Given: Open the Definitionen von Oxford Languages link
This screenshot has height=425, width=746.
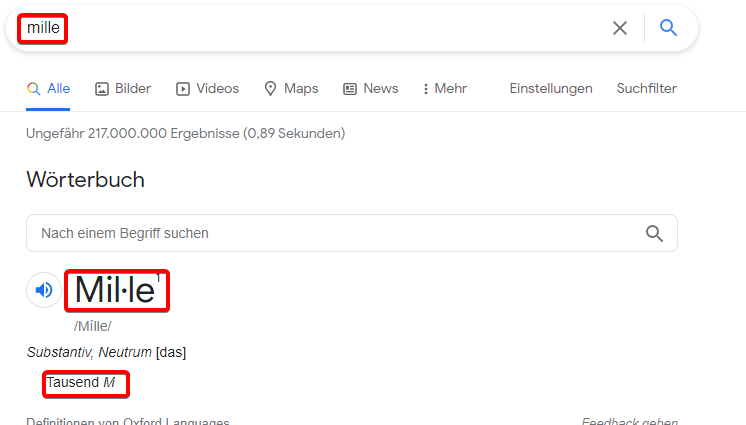Looking at the screenshot, I should click(128, 421).
